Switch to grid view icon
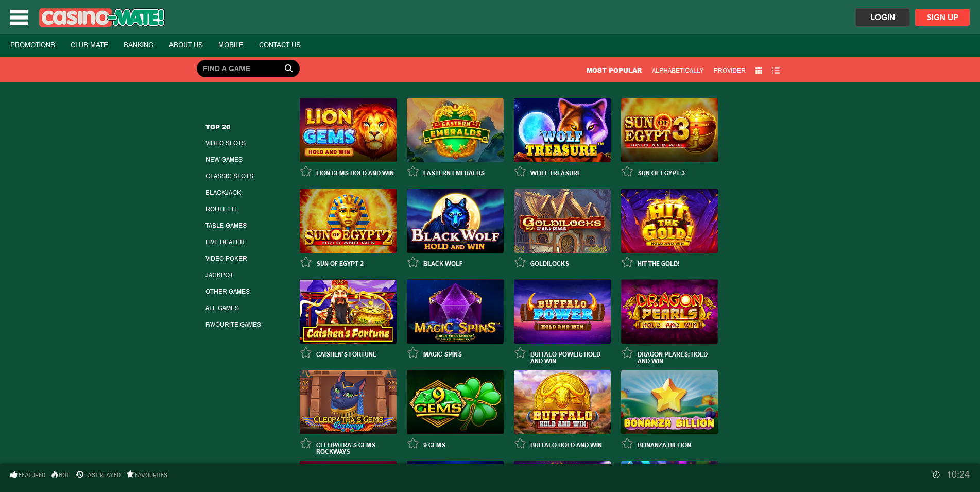980x492 pixels. coord(759,71)
